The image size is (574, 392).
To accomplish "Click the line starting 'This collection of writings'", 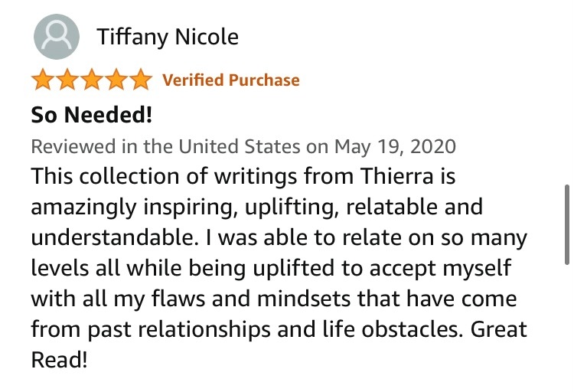I will [243, 177].
